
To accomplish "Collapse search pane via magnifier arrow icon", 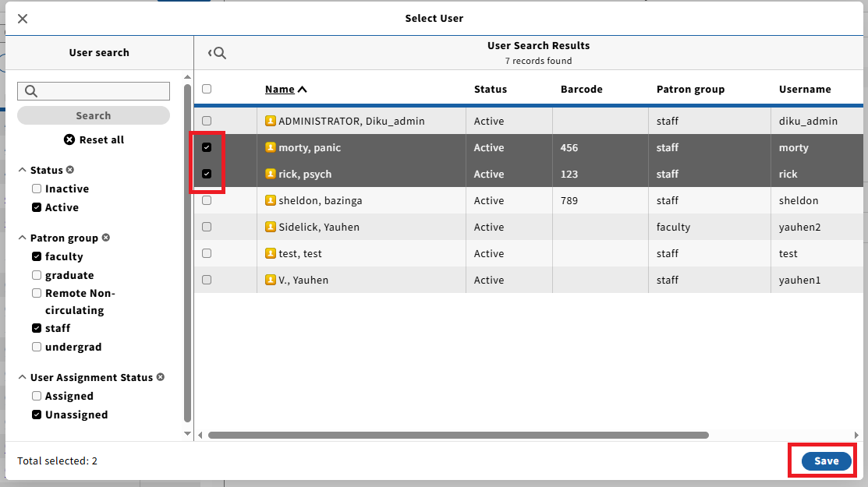I will point(217,53).
